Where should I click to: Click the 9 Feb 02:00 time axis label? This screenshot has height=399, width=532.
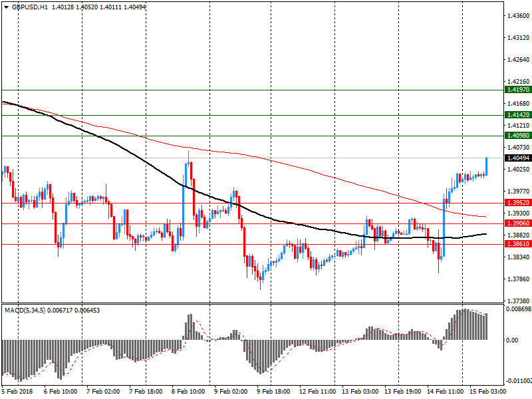coord(231,392)
